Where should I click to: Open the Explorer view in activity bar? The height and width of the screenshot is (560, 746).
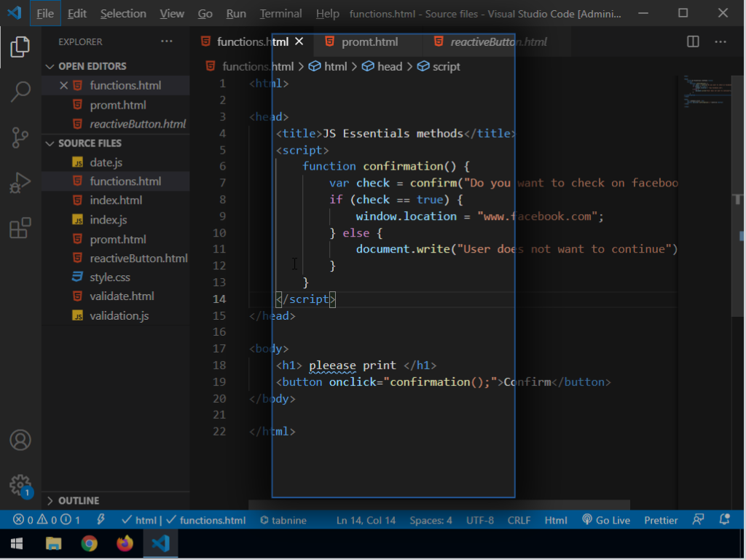click(20, 47)
